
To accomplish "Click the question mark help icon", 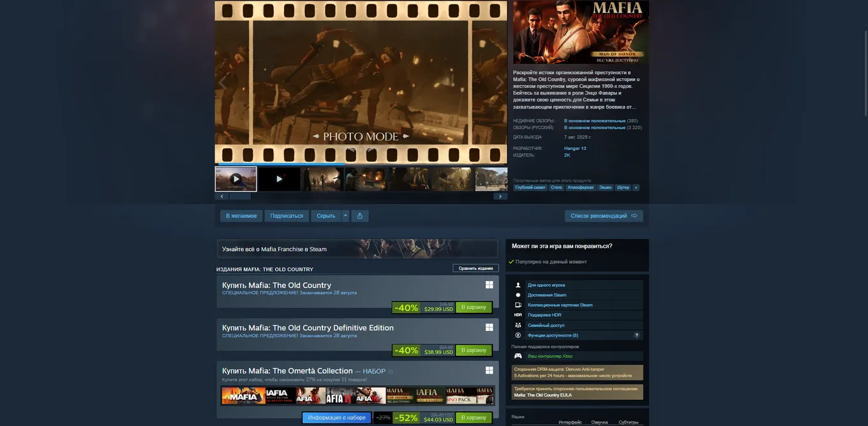I will click(636, 335).
